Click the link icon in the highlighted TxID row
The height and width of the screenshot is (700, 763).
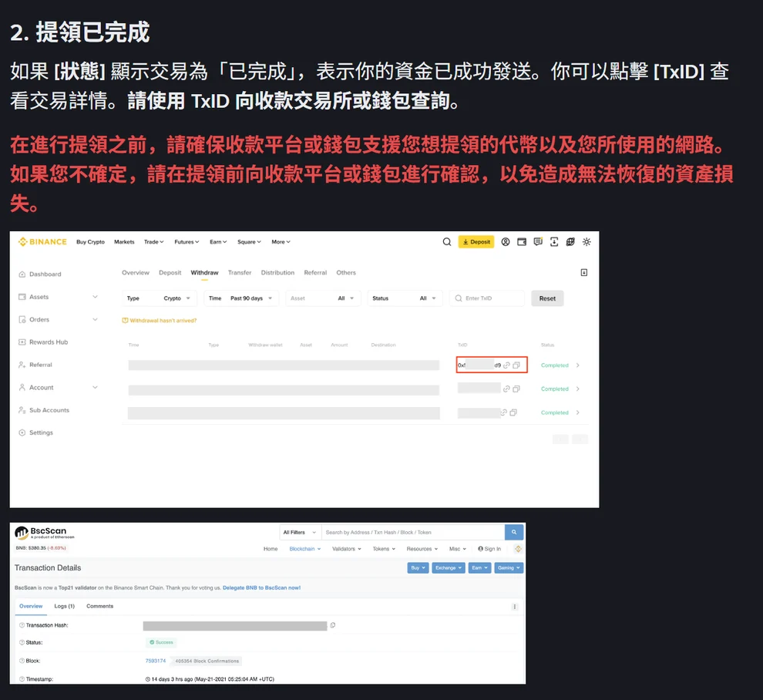click(506, 365)
